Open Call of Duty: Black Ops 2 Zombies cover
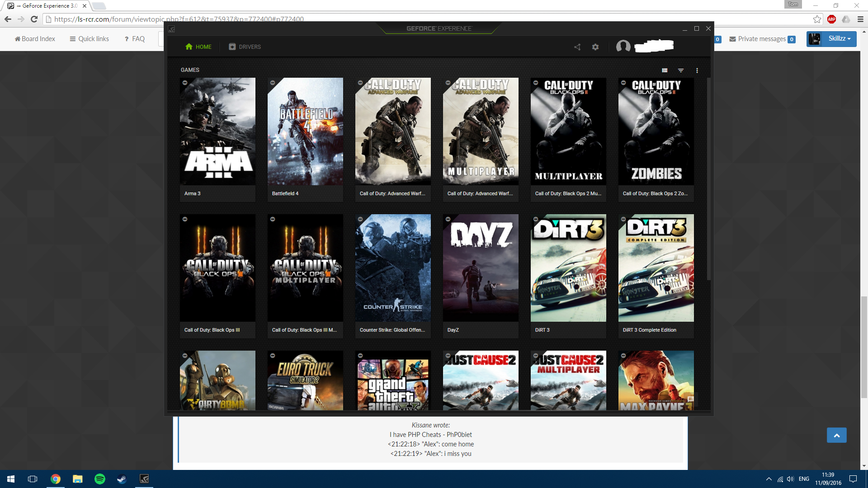This screenshot has width=868, height=488. (656, 131)
